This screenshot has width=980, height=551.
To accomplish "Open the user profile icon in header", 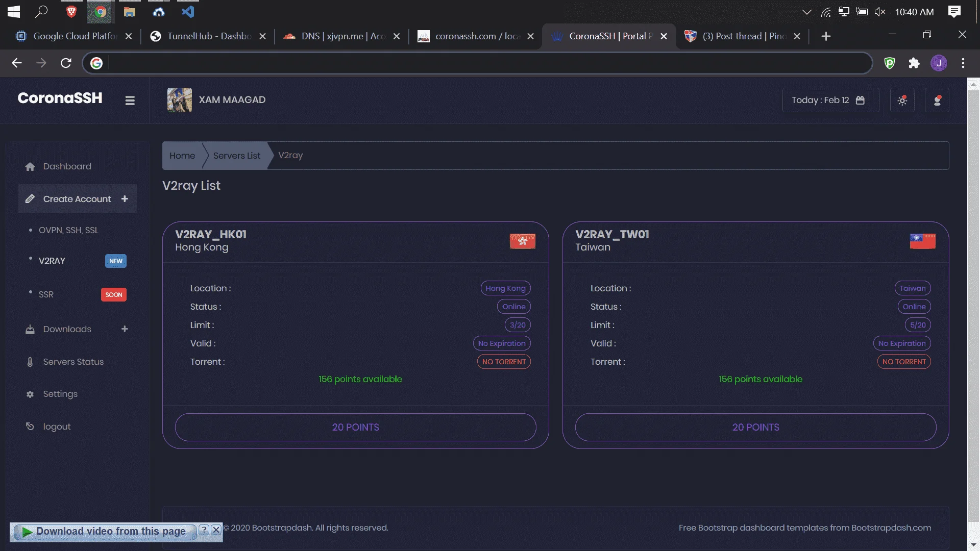I will (x=937, y=100).
